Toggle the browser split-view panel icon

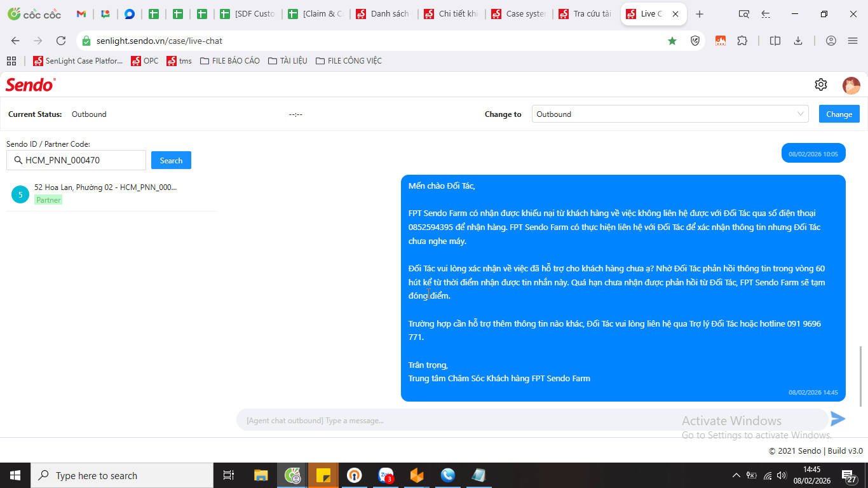coord(775,41)
